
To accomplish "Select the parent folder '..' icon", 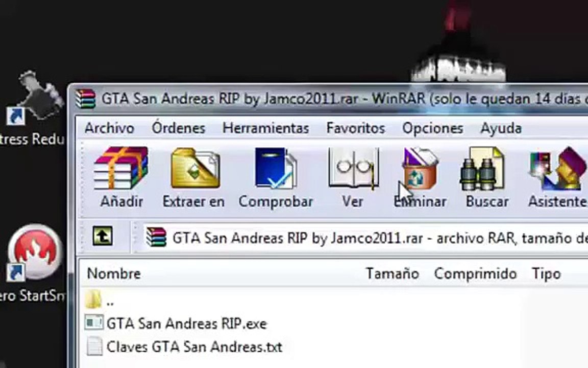I will pyautogui.click(x=93, y=300).
